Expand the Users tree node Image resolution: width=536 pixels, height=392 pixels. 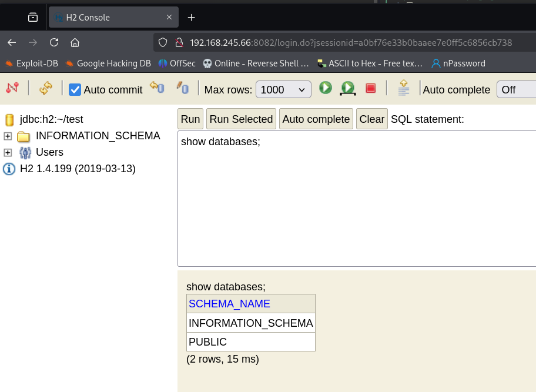8,152
